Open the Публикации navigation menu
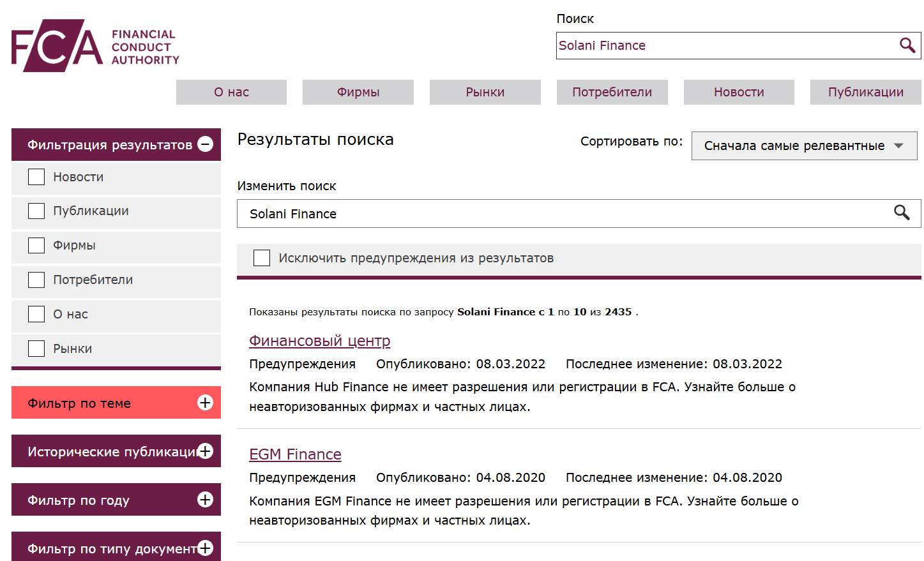This screenshot has height=561, width=924. (865, 92)
